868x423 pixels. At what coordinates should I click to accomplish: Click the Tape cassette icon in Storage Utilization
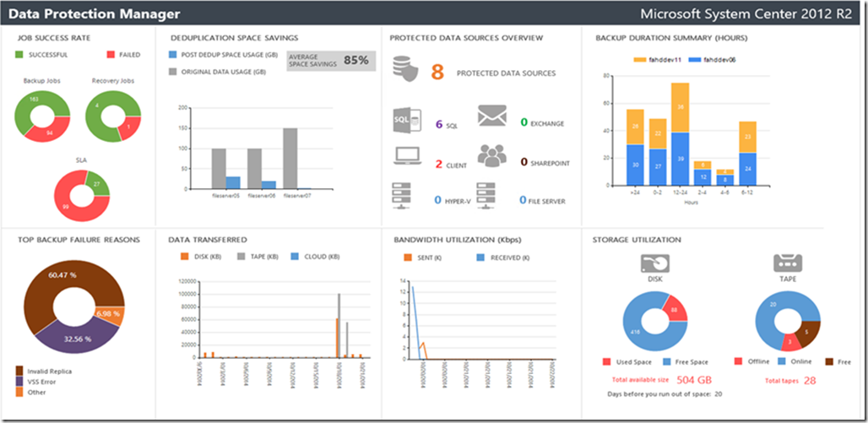pos(787,263)
